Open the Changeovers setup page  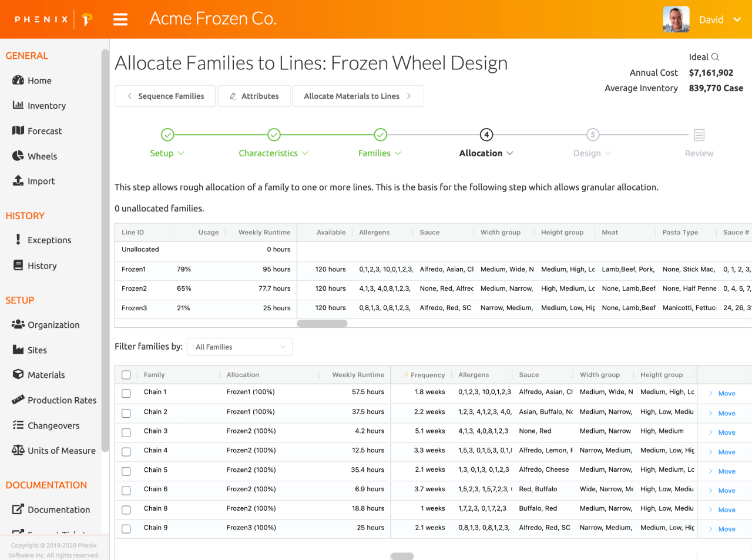coord(53,425)
